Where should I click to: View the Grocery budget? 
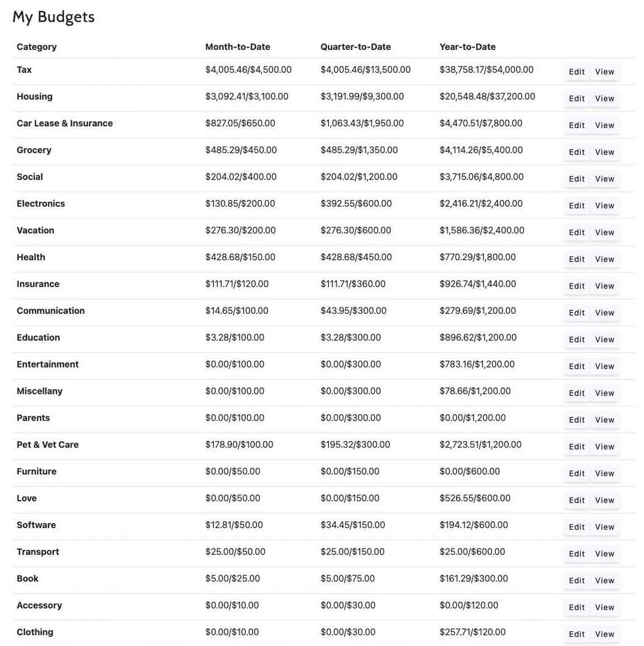tap(605, 152)
